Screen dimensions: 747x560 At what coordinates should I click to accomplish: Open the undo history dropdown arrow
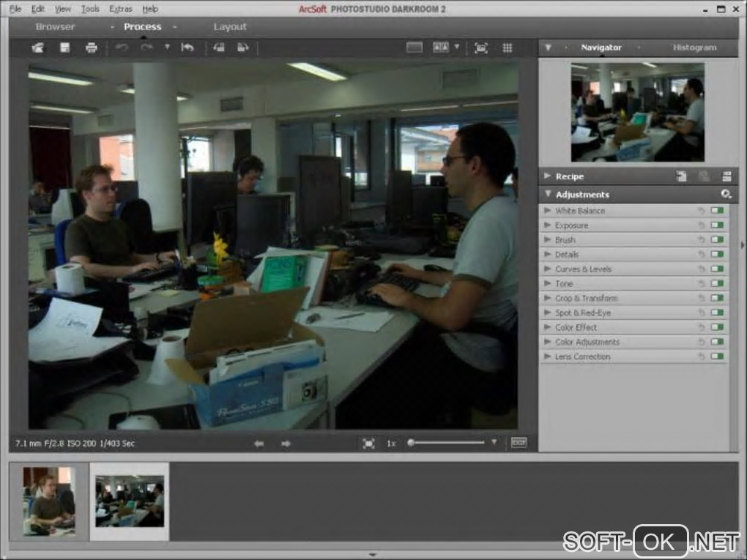pos(167,47)
